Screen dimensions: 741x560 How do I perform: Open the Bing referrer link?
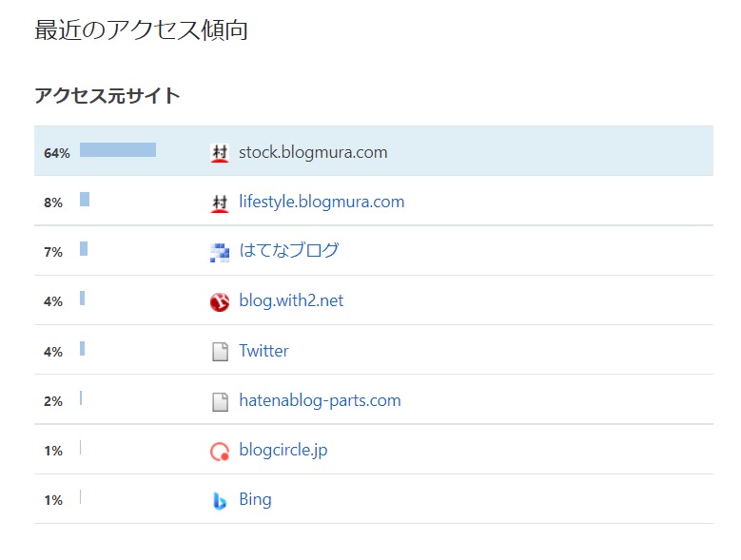coord(255,499)
